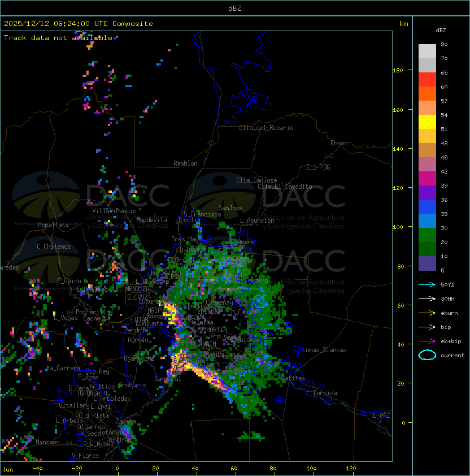Viewport: 470px width, 476px height.
Task: Click the 'Uspallata' map label
Action: (x=53, y=225)
